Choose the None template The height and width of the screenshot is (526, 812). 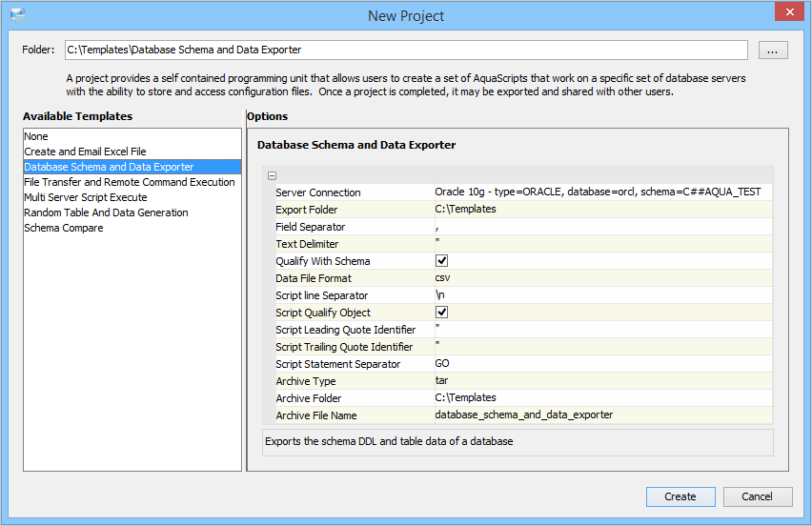click(36, 136)
